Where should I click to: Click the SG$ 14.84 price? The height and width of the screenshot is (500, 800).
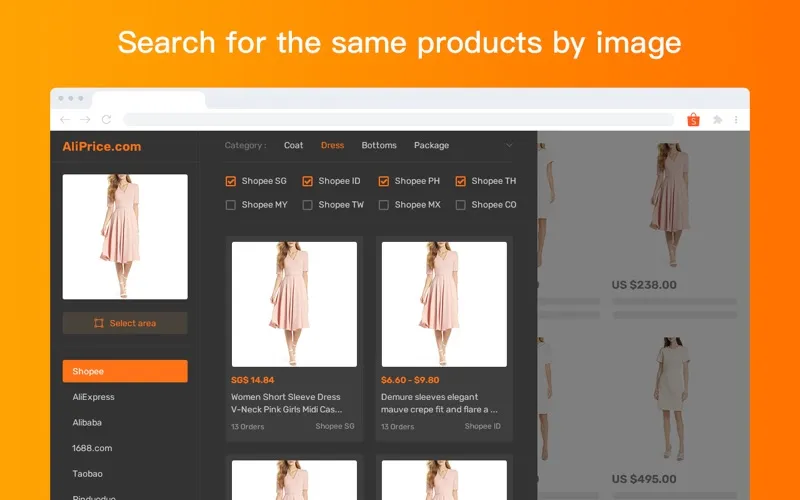(253, 380)
